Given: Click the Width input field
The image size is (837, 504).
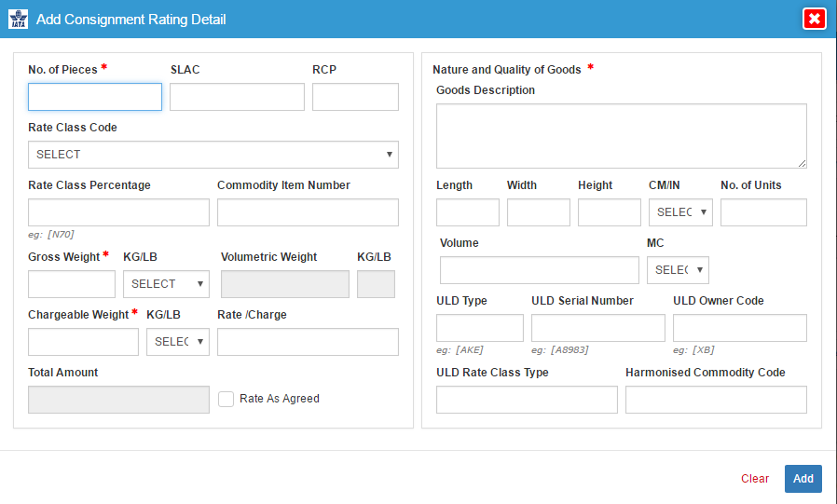Looking at the screenshot, I should pyautogui.click(x=539, y=212).
